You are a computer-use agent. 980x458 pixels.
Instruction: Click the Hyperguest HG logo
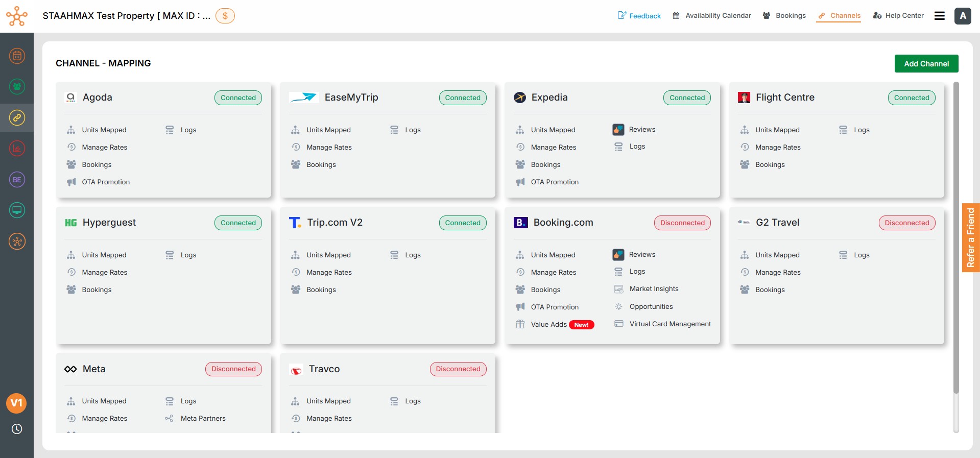click(71, 223)
